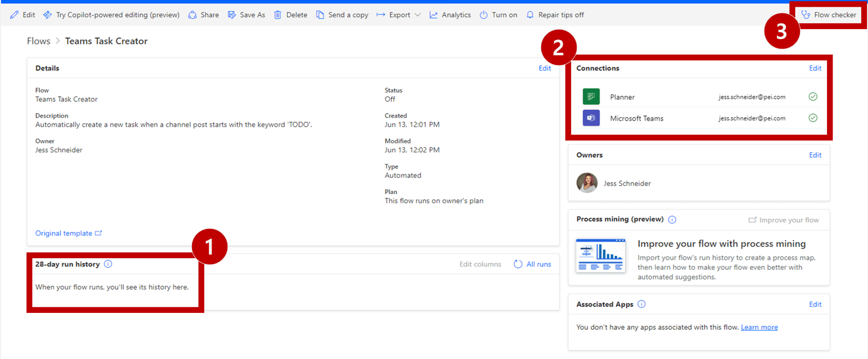The width and height of the screenshot is (868, 359).
Task: Click the Modified date Jun 13, 12:02 PM
Action: tap(412, 150)
